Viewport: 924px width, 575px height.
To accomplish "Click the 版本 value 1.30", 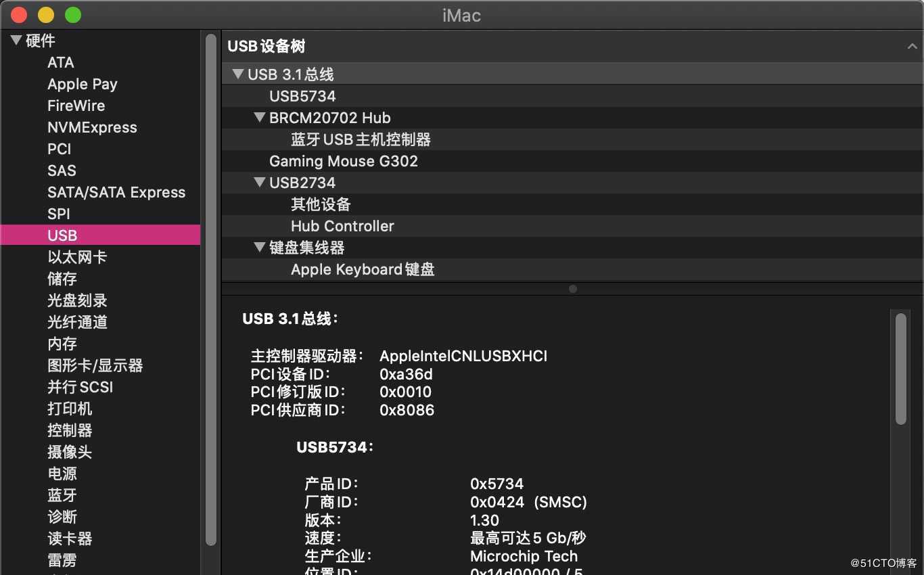I will point(484,521).
